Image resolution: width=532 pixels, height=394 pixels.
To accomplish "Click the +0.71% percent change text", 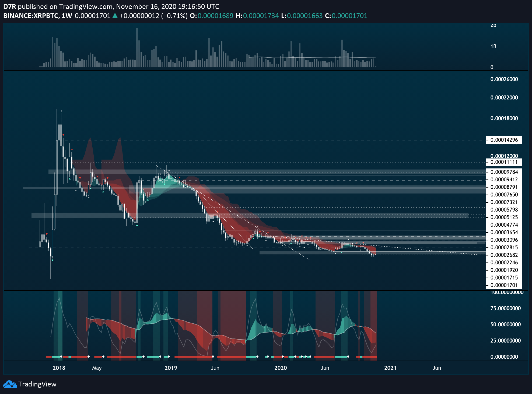I will click(174, 16).
